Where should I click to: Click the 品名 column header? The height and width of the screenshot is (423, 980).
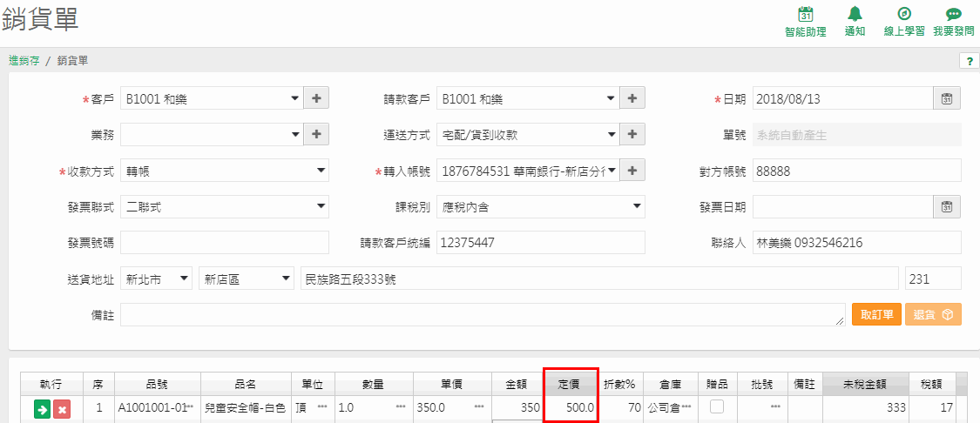coord(247,384)
